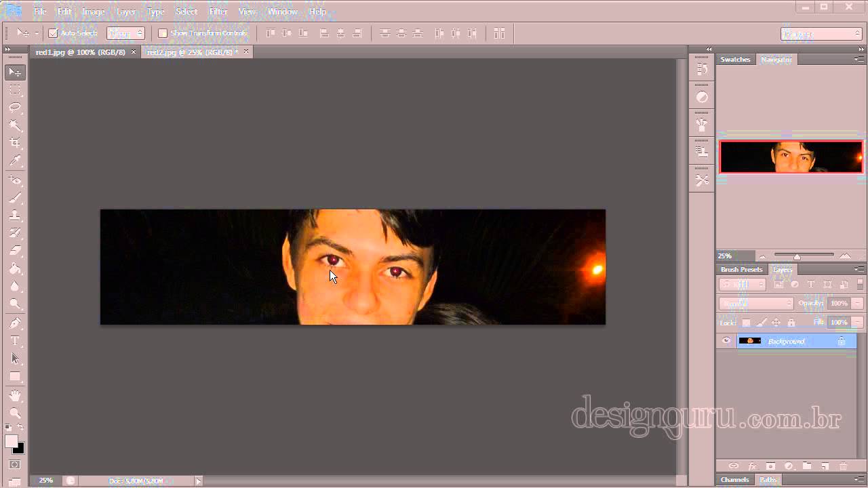This screenshot has height=488, width=868.
Task: Select the Clone Stamp tool
Action: pos(15,216)
